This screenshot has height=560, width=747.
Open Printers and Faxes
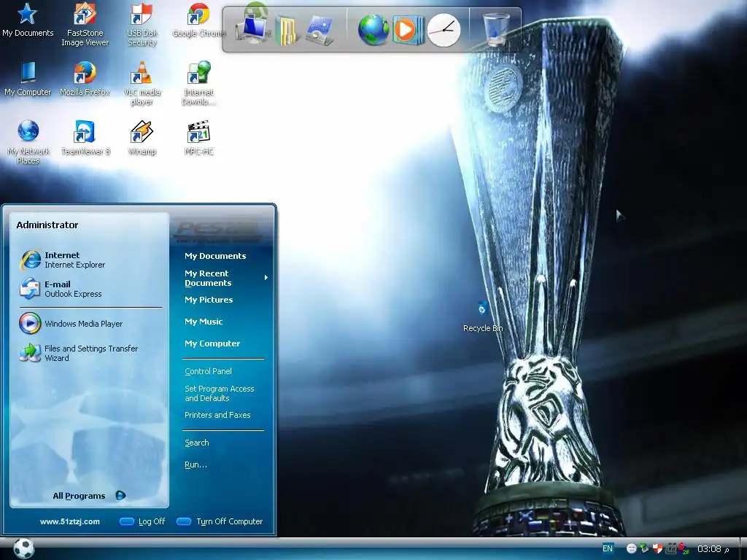[x=217, y=415]
